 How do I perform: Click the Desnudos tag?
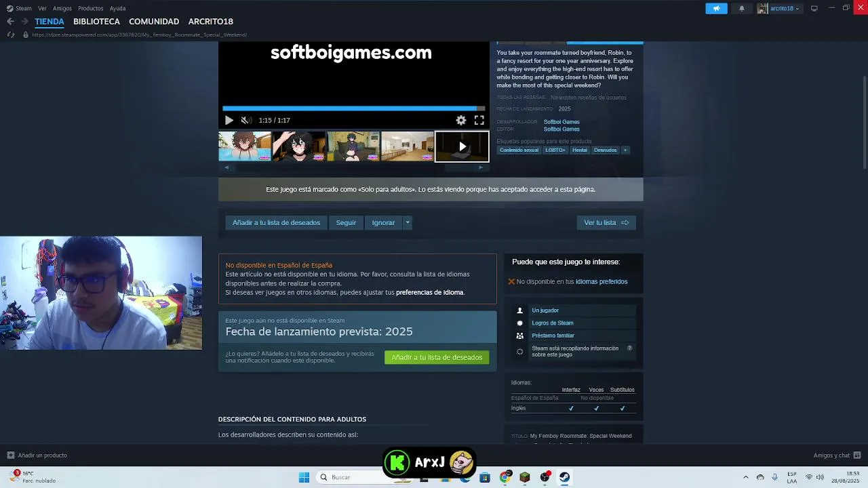click(606, 150)
